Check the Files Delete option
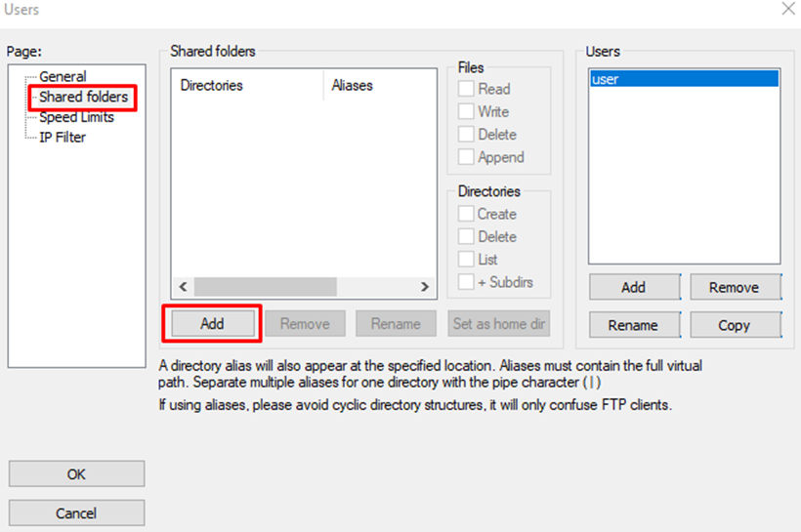The image size is (801, 532). 467,135
